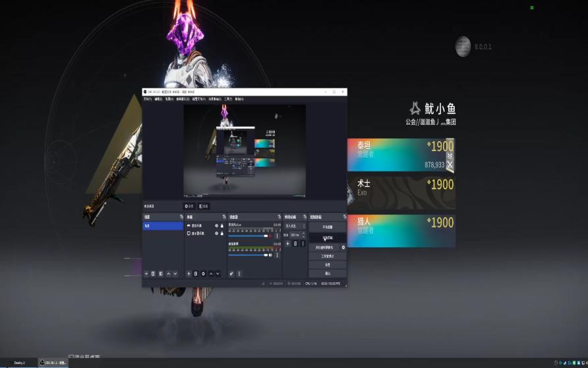
Task: Remove the transition with its trash icon
Action: point(295,244)
